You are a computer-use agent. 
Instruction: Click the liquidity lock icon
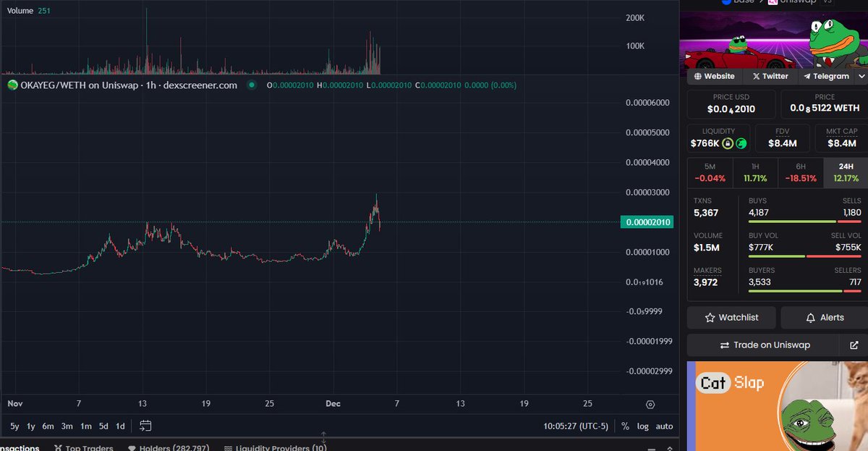click(728, 143)
